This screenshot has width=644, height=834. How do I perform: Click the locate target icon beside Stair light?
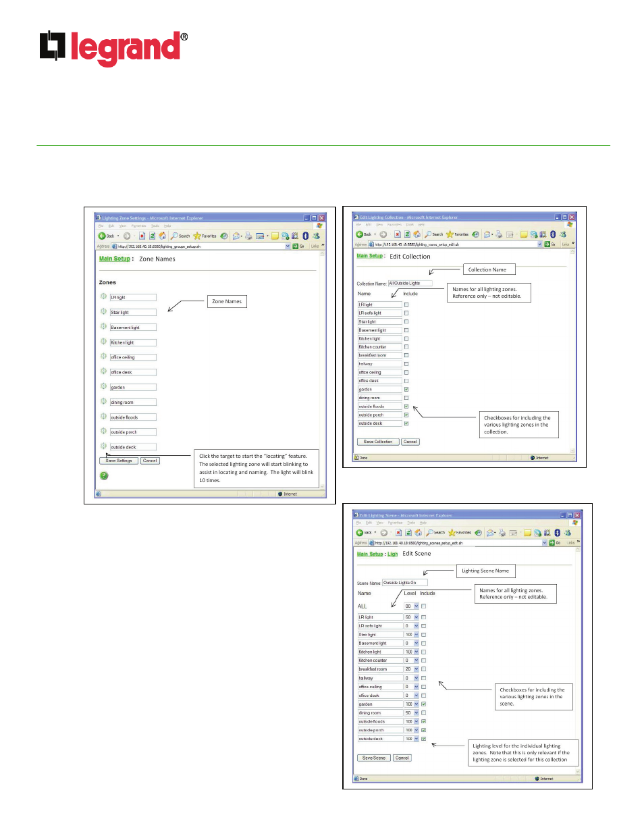pos(104,312)
